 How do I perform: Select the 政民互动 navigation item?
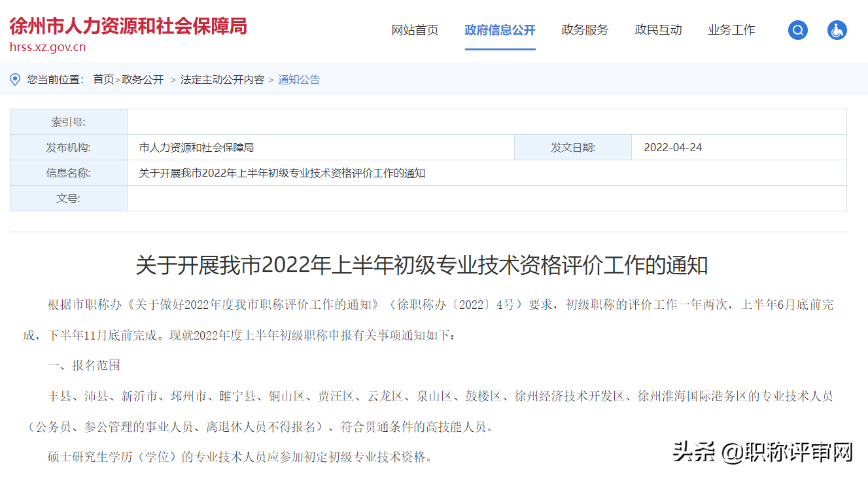point(657,29)
